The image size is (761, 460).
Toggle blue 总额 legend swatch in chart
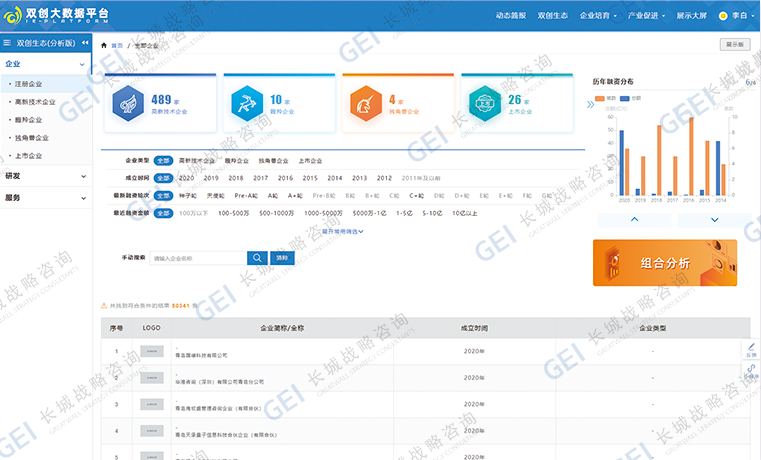pyautogui.click(x=625, y=99)
